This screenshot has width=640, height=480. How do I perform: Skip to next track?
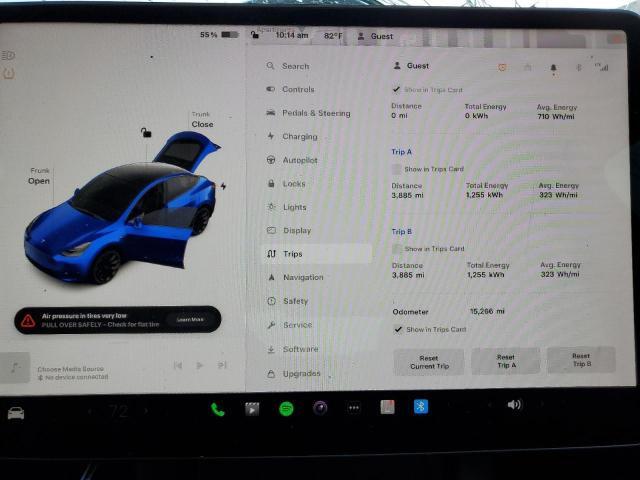(222, 365)
